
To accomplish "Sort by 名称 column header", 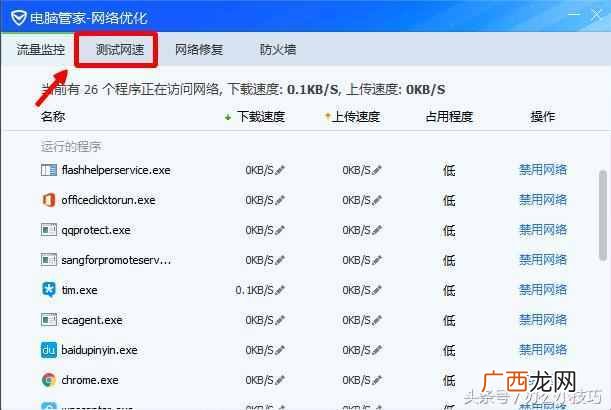I will click(x=53, y=116).
